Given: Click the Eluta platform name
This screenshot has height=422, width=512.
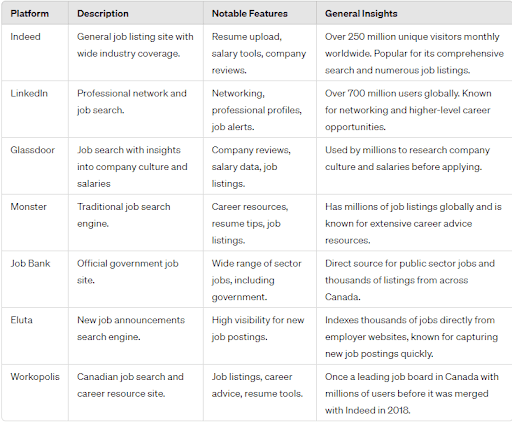Looking at the screenshot, I should click(21, 320).
